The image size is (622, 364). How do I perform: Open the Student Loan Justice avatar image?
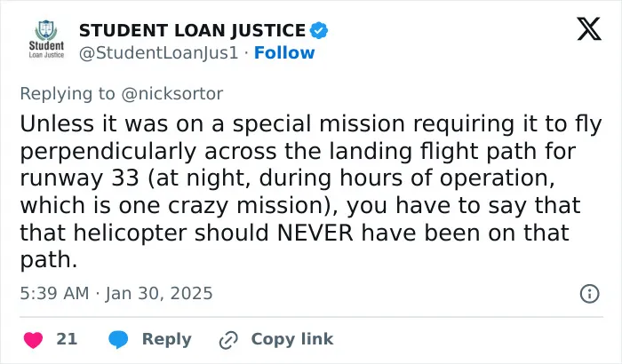[x=46, y=40]
